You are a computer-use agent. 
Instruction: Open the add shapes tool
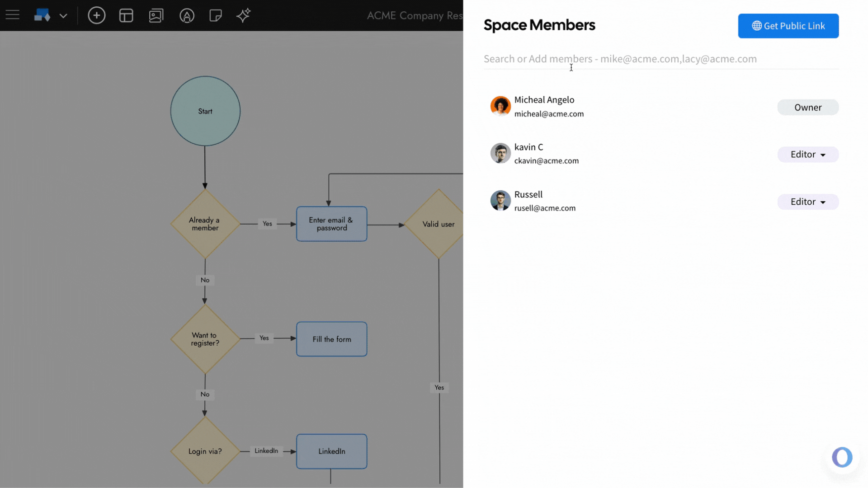(97, 15)
